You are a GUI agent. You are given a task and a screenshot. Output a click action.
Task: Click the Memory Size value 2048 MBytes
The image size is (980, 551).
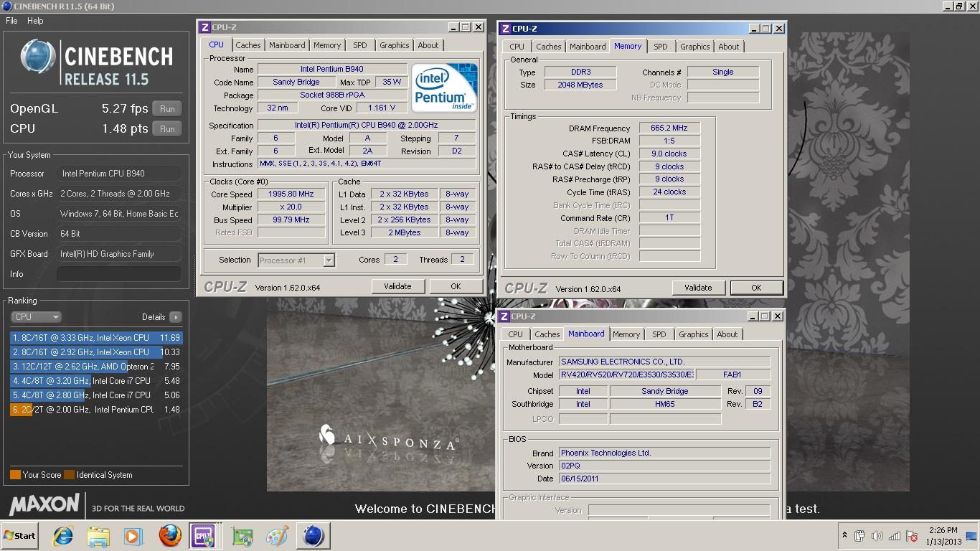580,85
